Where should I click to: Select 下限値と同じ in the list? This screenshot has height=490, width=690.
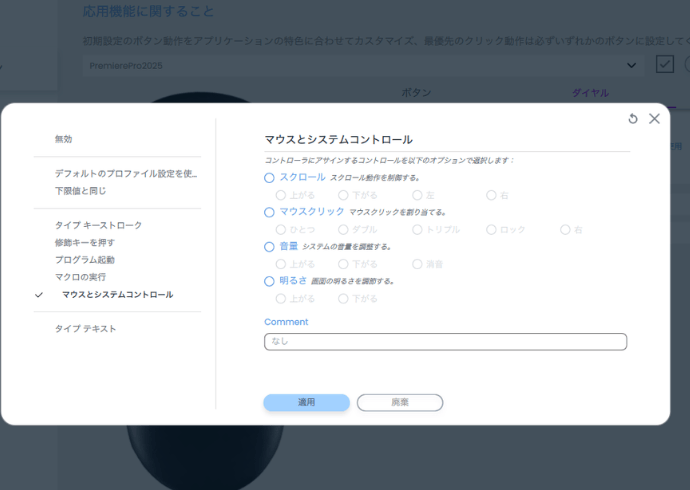pyautogui.click(x=80, y=190)
